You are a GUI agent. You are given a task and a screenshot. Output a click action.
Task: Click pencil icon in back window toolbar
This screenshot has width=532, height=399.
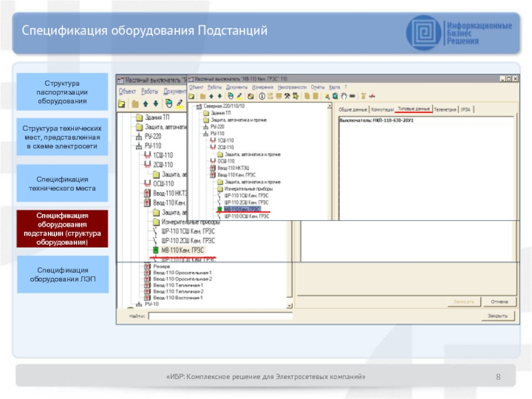180,104
